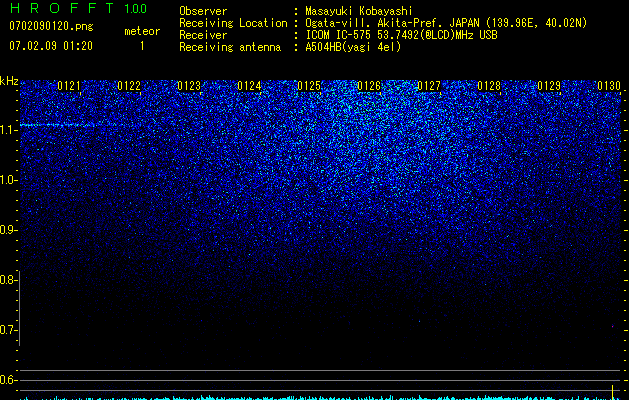The width and height of the screenshot is (629, 400).
Task: Click the 0.8 kHz axis label
Action: [x=8, y=280]
